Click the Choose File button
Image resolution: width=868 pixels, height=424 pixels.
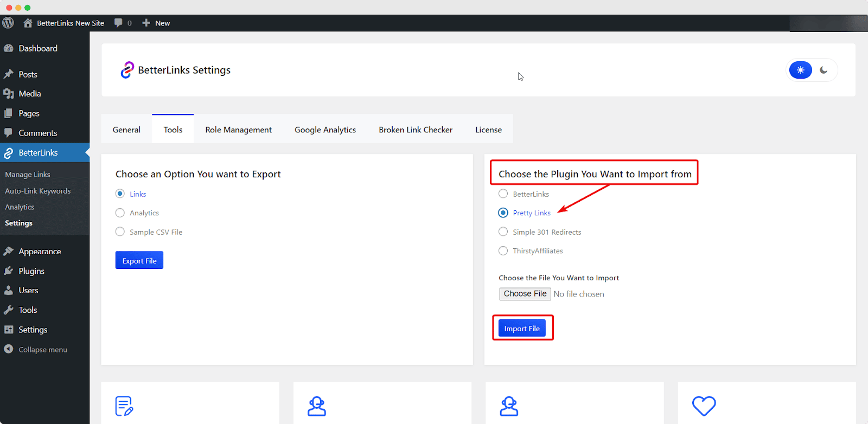[525, 294]
